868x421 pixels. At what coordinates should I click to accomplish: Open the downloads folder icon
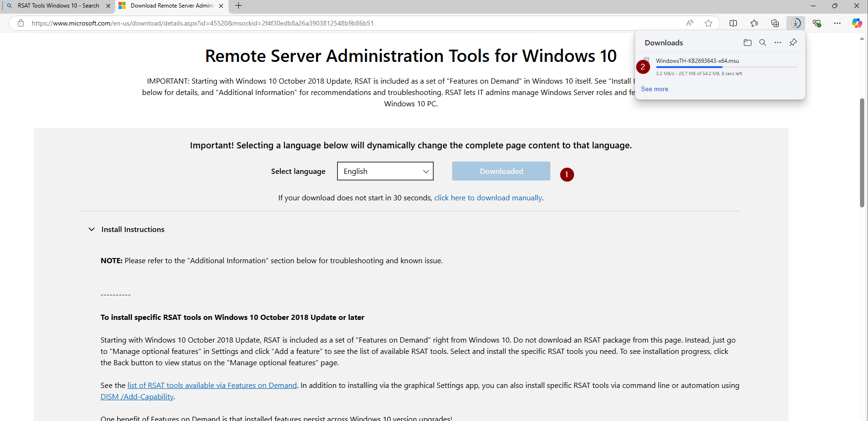(x=747, y=43)
